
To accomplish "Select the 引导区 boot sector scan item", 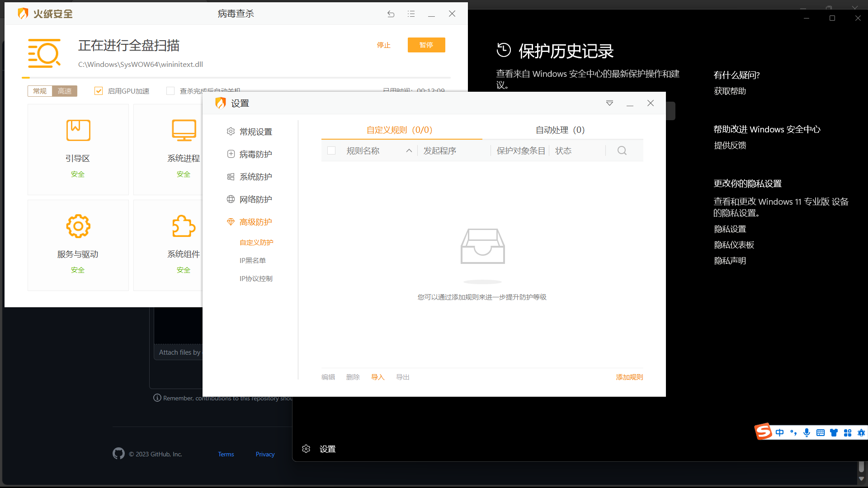I will [78, 149].
